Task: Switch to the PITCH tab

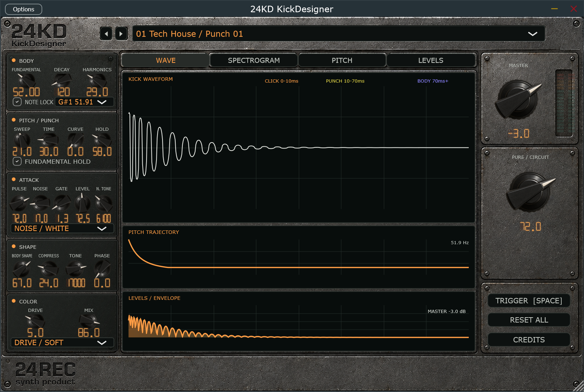Action: tap(342, 60)
